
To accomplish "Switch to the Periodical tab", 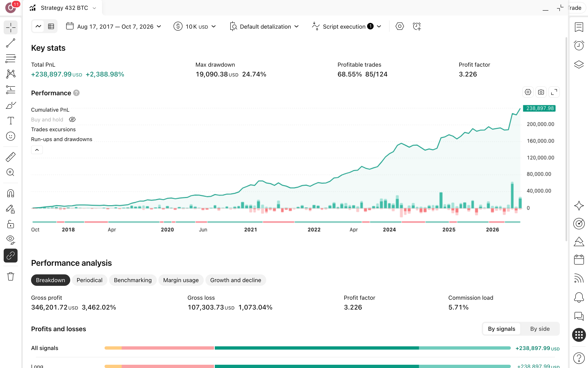I will [x=89, y=280].
